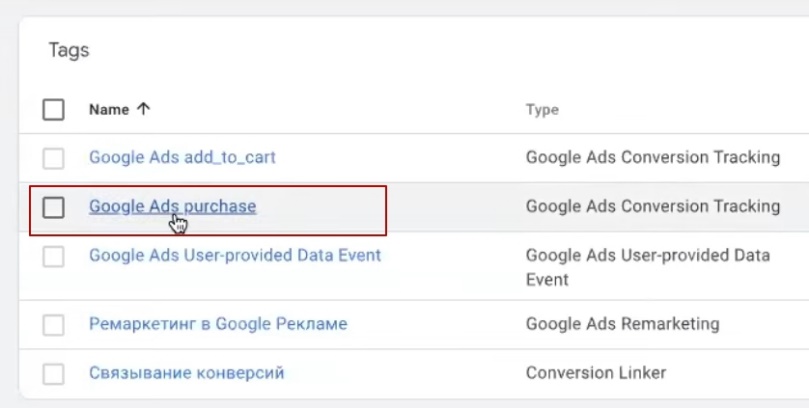809x408 pixels.
Task: Tick the Google Ads User-provided Data Event checkbox
Action: point(54,256)
